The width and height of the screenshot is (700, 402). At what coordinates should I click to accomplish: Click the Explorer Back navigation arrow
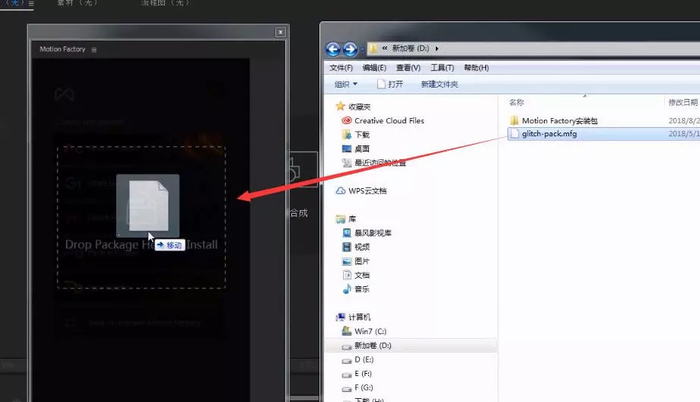(x=333, y=49)
